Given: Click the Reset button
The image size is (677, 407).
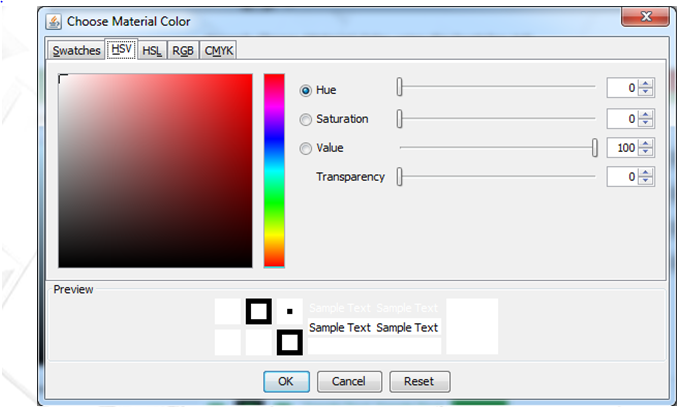Looking at the screenshot, I should (420, 382).
